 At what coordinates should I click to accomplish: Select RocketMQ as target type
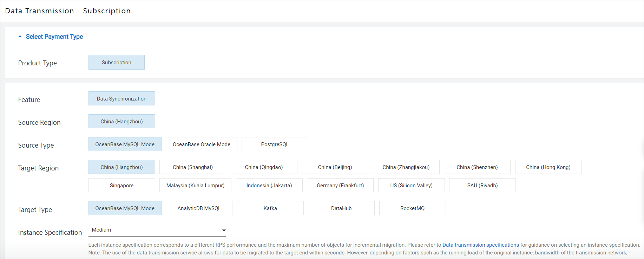pyautogui.click(x=412, y=208)
